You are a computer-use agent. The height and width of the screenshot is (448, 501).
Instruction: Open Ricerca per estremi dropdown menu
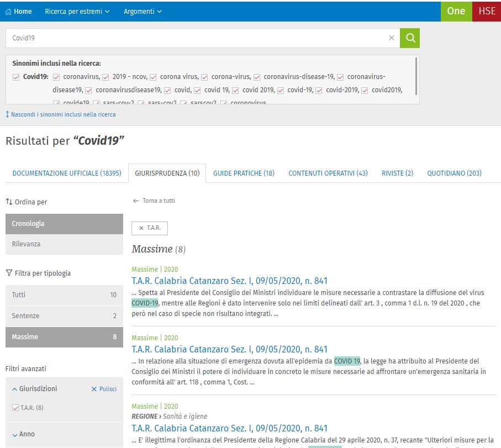[77, 12]
